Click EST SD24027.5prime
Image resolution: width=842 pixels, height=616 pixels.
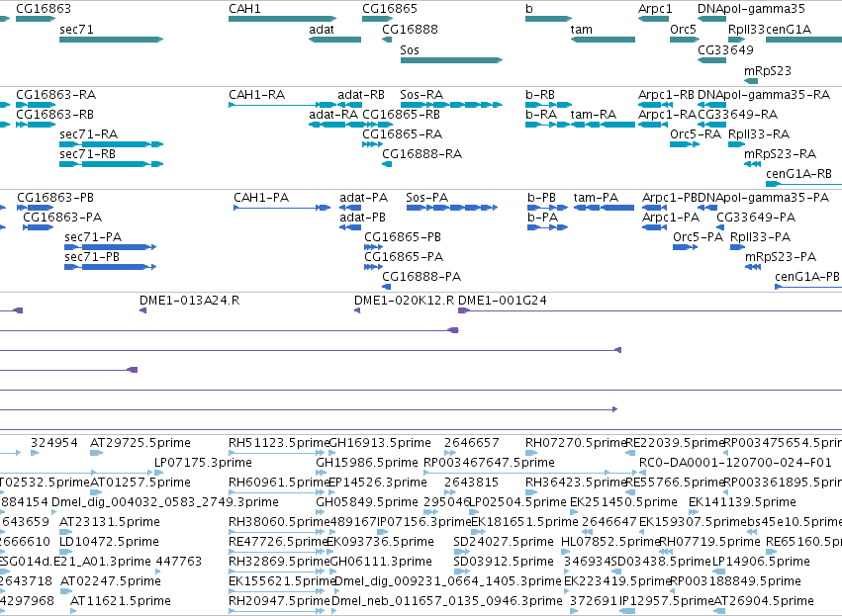click(461, 552)
